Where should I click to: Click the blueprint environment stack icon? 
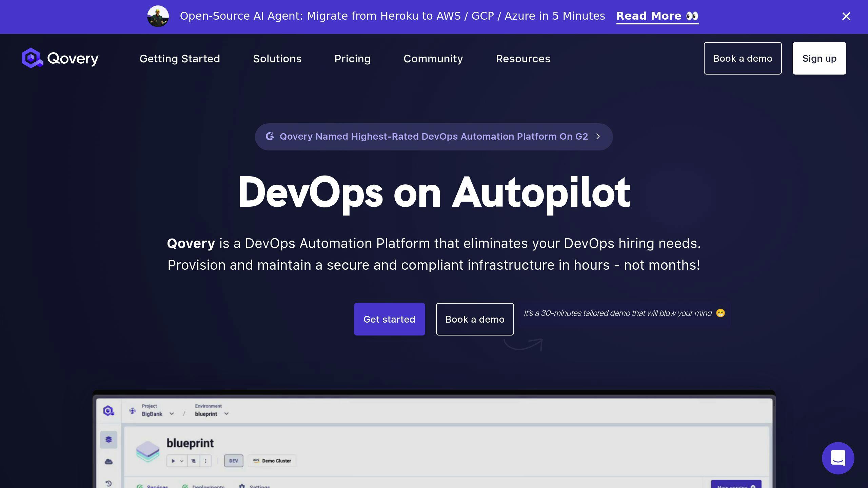148,451
